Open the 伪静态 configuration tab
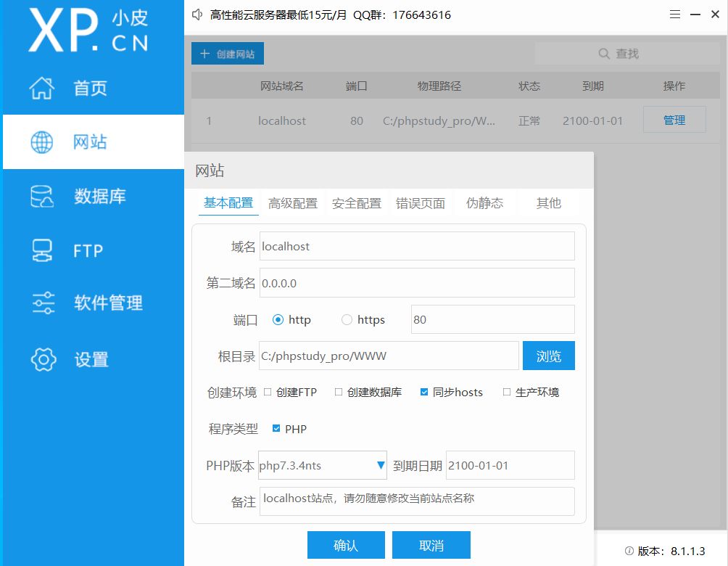 click(x=484, y=203)
